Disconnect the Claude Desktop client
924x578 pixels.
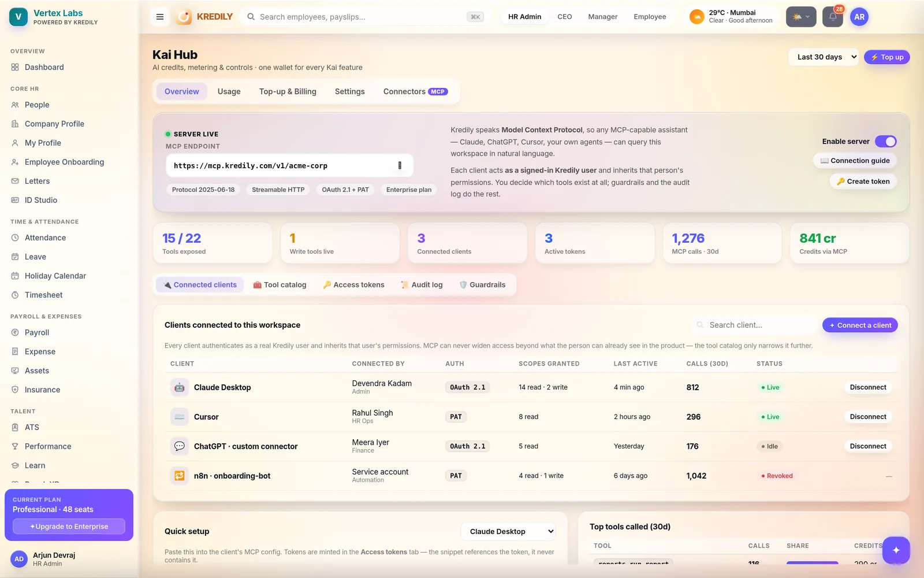coord(868,387)
